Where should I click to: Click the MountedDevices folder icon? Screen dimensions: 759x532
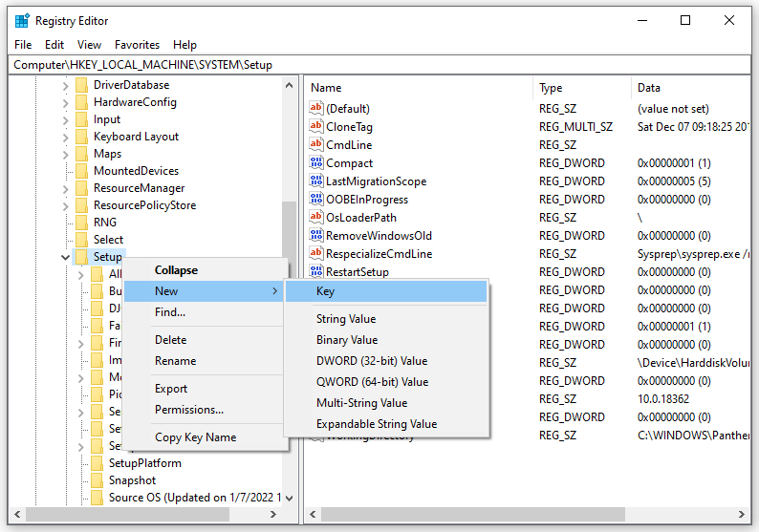tap(82, 171)
